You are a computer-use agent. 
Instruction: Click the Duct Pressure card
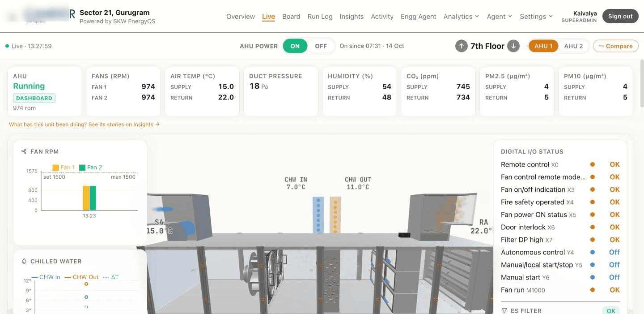[x=280, y=91]
